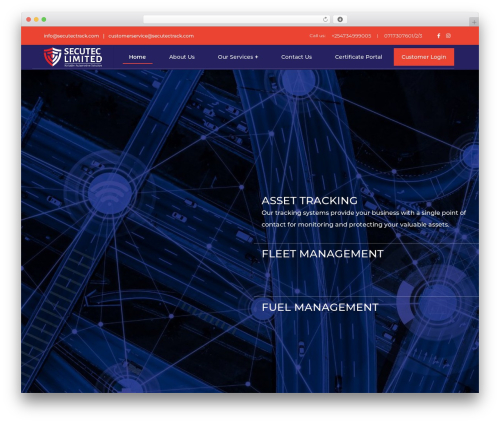Click the Customer Login button

[x=424, y=57]
